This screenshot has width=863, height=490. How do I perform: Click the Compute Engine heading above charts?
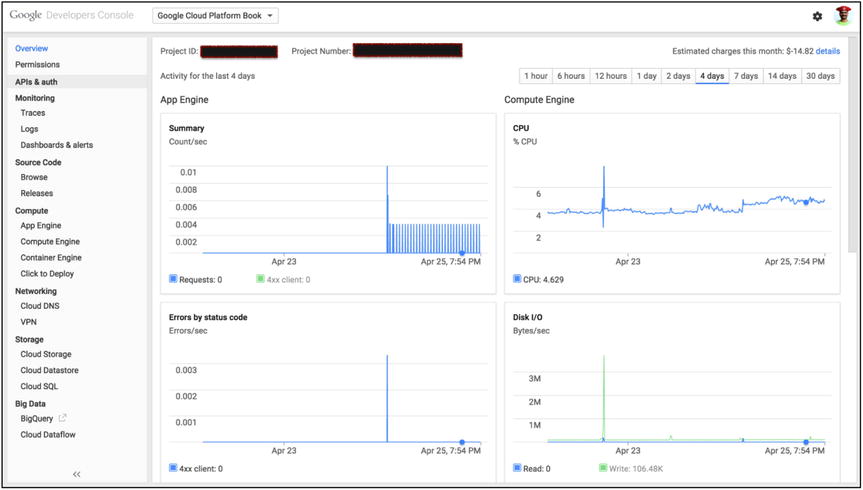click(x=539, y=100)
